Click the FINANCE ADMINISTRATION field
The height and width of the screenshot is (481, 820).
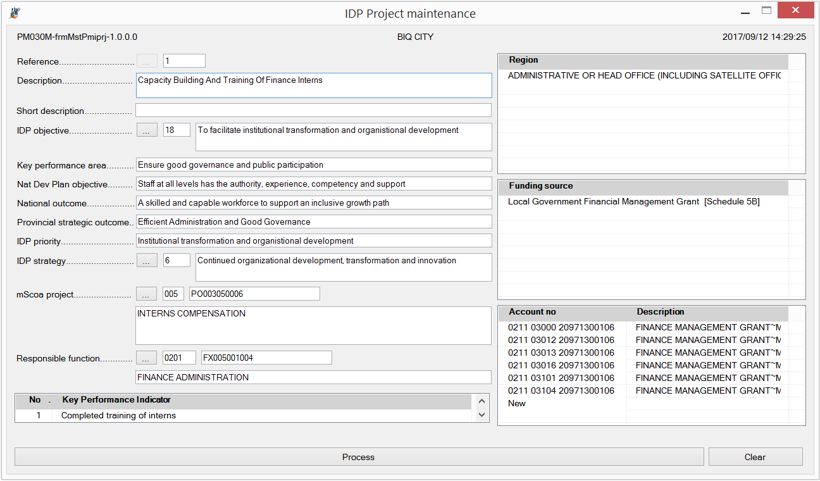[x=314, y=377]
